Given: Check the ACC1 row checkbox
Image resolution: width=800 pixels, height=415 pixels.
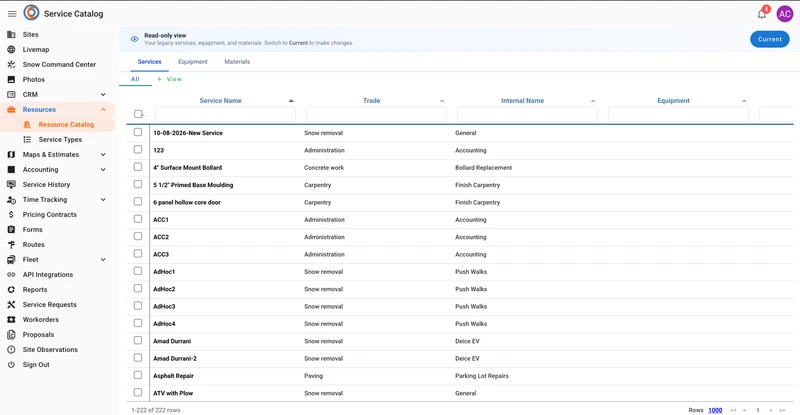Looking at the screenshot, I should click(x=138, y=219).
